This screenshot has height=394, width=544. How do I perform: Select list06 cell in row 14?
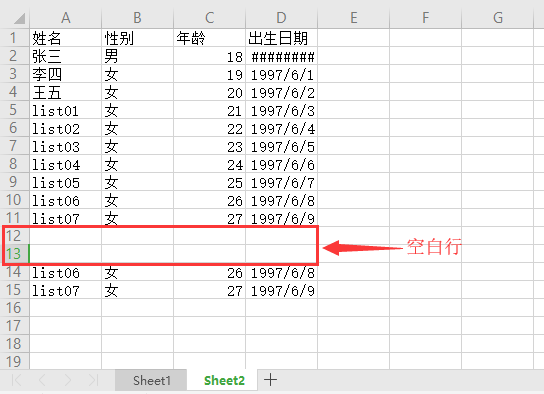coord(66,272)
